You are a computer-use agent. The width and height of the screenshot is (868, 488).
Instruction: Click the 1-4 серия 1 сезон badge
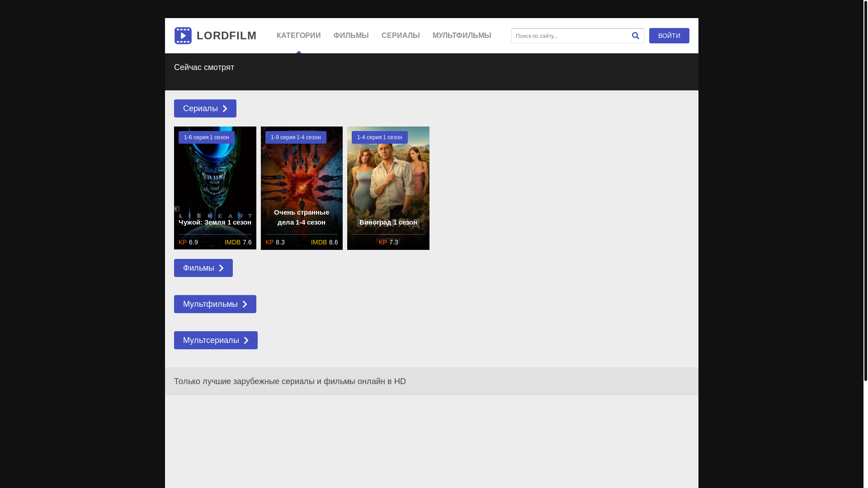(380, 137)
